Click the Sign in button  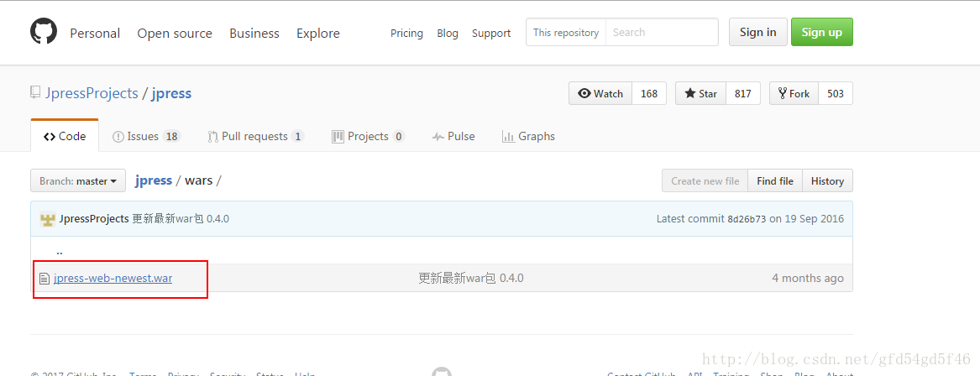tap(758, 32)
